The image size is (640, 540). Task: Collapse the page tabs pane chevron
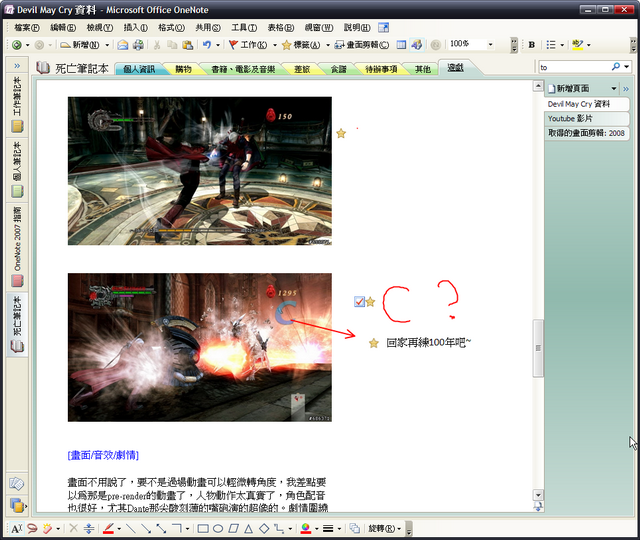click(x=626, y=89)
